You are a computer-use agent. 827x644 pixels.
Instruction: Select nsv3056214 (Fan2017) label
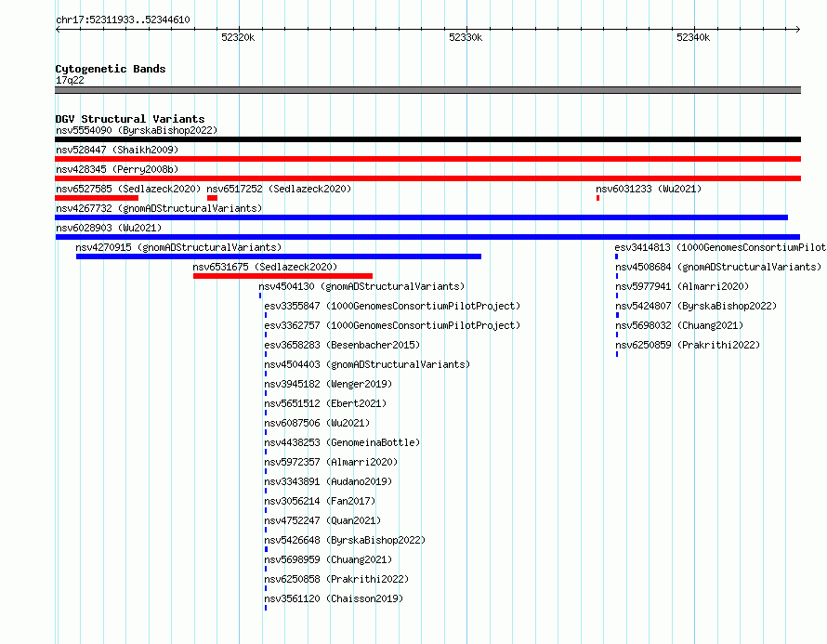coord(321,501)
